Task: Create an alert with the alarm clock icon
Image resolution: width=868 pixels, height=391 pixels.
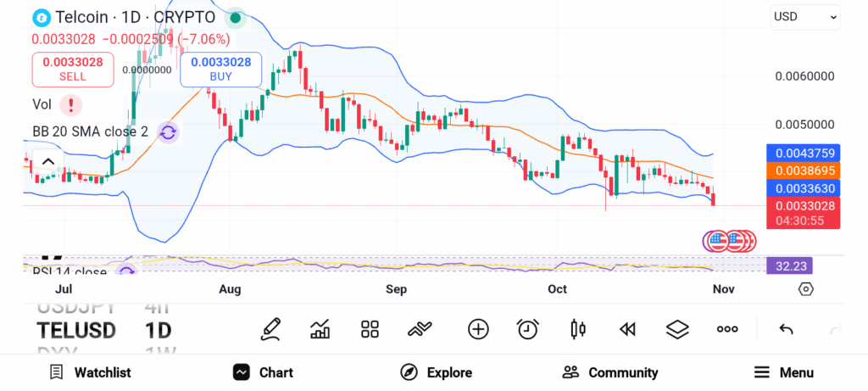Action: click(528, 329)
